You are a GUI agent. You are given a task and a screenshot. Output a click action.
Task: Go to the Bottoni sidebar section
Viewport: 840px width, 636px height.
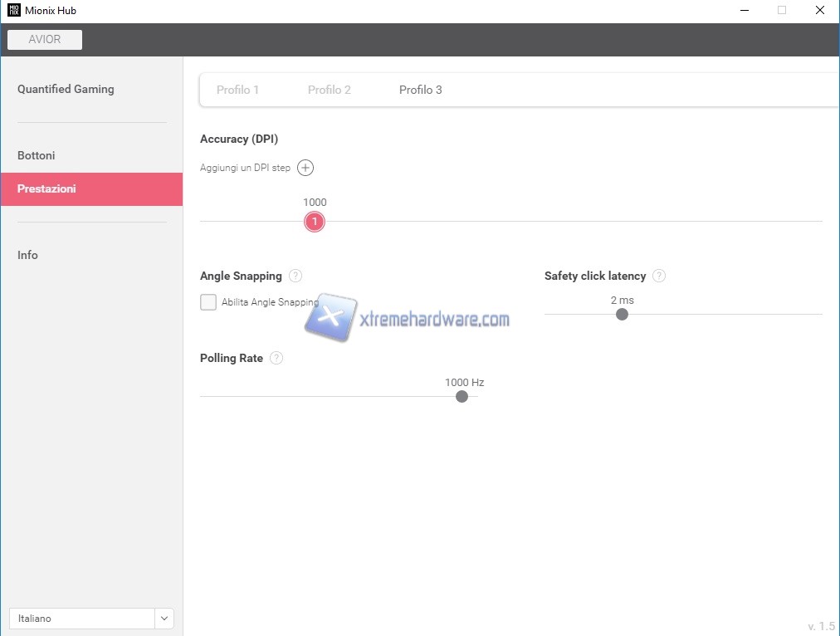pos(37,155)
